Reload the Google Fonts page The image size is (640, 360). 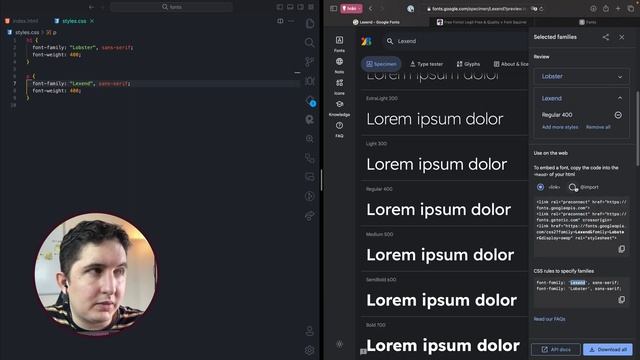click(x=542, y=9)
